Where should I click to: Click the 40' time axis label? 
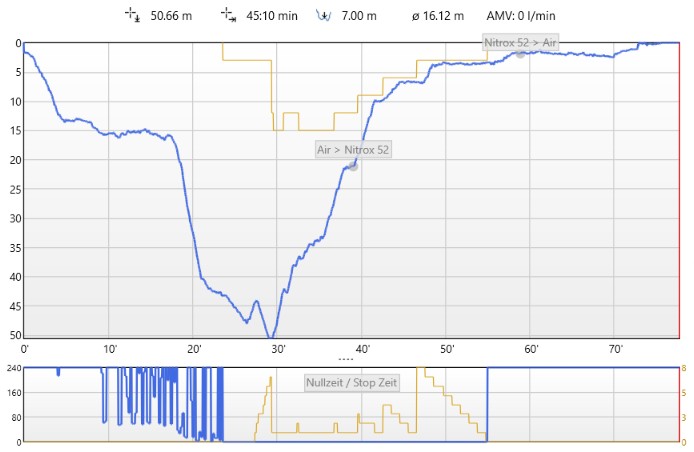[x=362, y=349]
